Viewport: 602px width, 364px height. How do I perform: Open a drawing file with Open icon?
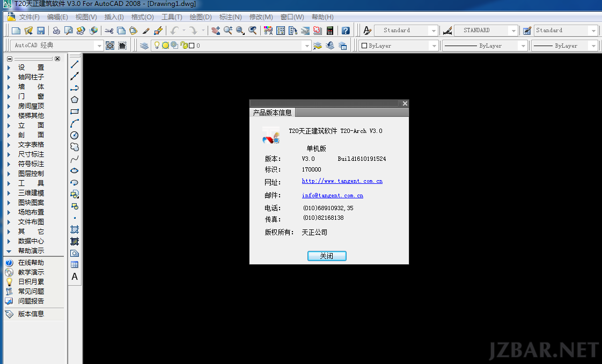tap(28, 31)
